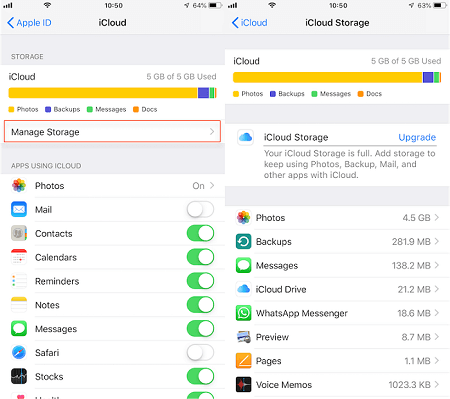Screen dimensions: 450x399
Task: Open Voice Memos 1023.3 KB row
Action: coord(337,385)
